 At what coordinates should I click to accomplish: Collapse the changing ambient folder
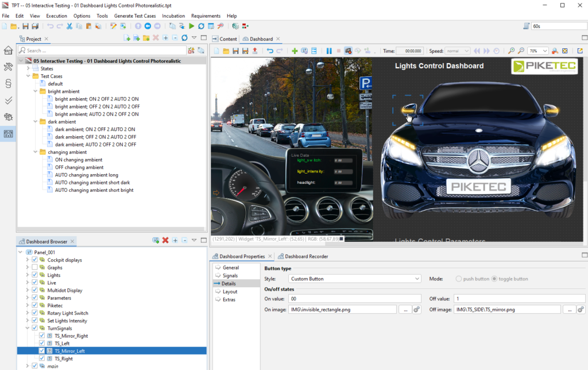click(x=36, y=152)
